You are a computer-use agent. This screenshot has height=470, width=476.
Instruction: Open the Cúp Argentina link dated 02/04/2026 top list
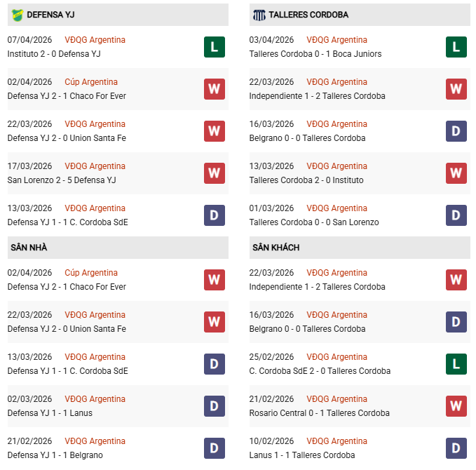(x=91, y=82)
